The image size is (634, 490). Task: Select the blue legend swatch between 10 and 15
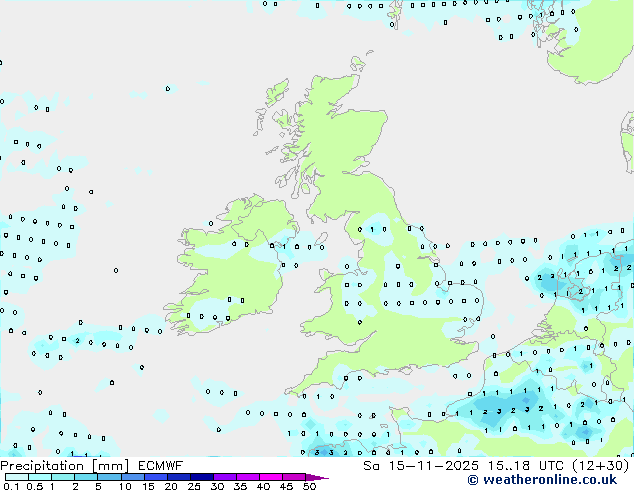tap(133, 477)
